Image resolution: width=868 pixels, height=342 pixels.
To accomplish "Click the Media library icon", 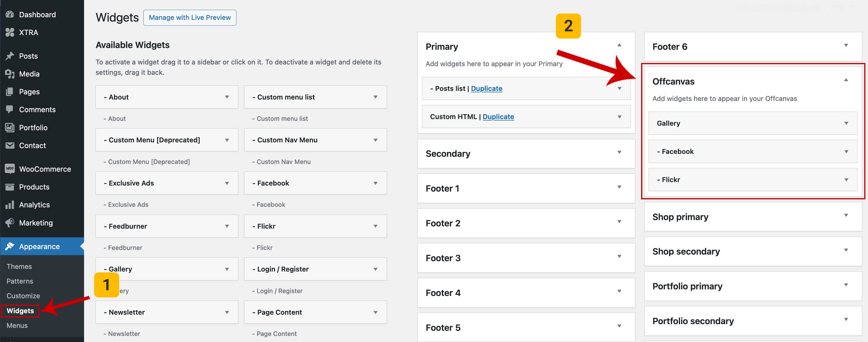I will [x=10, y=74].
